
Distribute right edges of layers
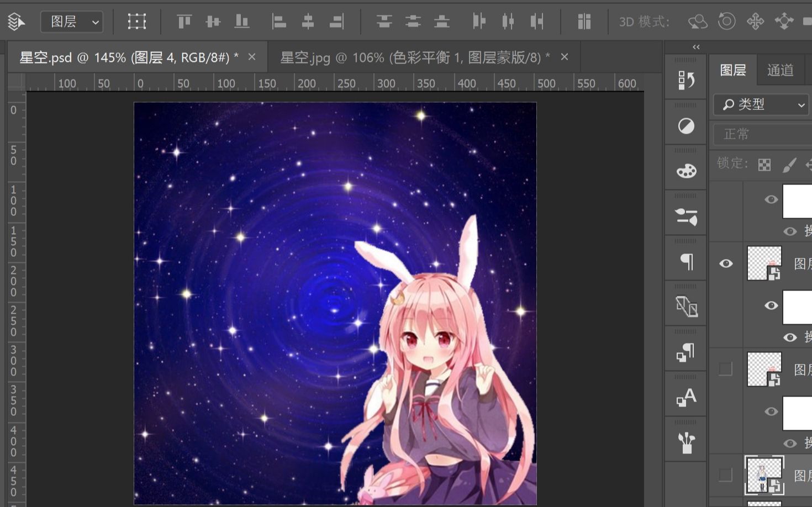[x=536, y=22]
